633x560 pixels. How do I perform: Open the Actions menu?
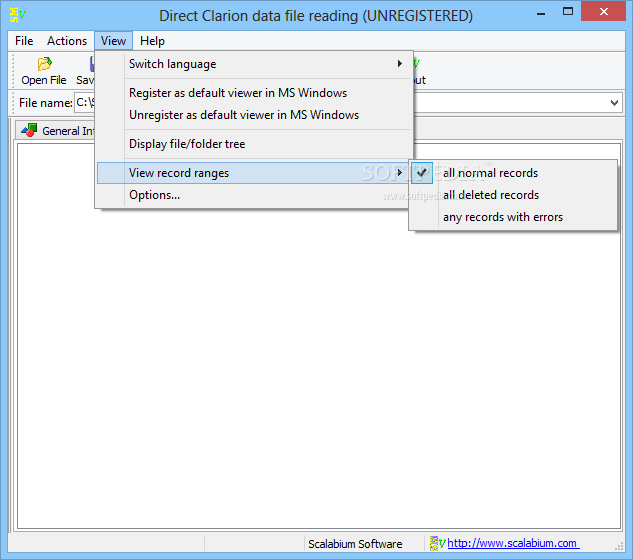coord(67,41)
